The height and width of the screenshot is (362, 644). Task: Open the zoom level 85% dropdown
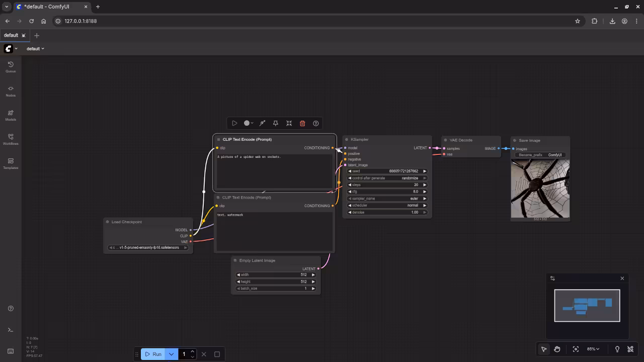tap(593, 349)
